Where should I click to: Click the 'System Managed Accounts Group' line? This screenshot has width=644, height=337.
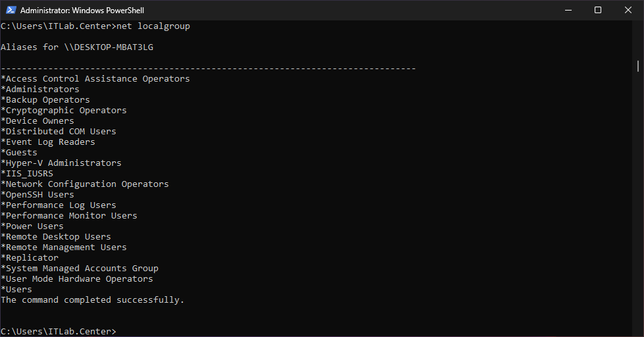(x=80, y=269)
